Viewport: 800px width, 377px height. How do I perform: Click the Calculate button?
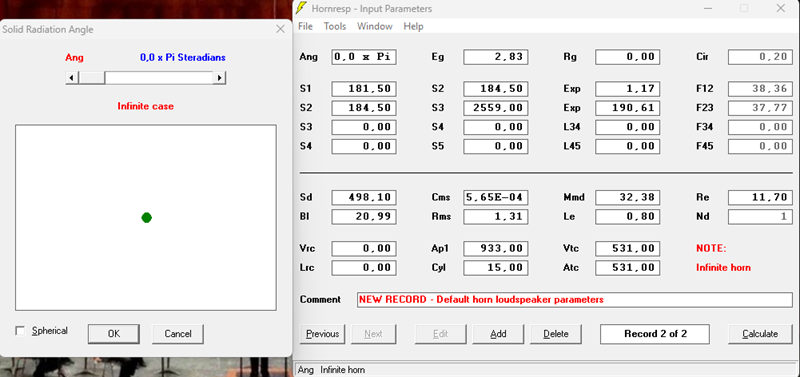click(760, 334)
